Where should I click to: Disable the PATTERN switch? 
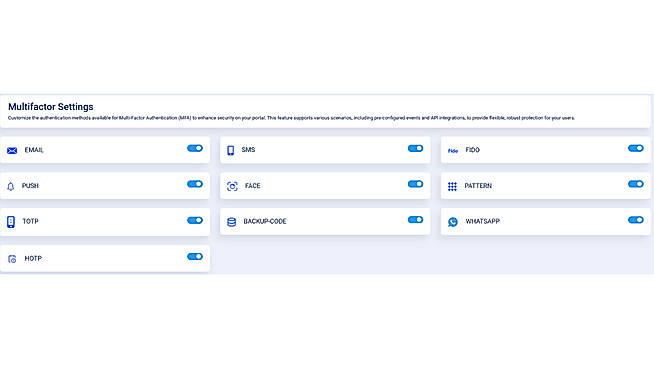pyautogui.click(x=636, y=184)
